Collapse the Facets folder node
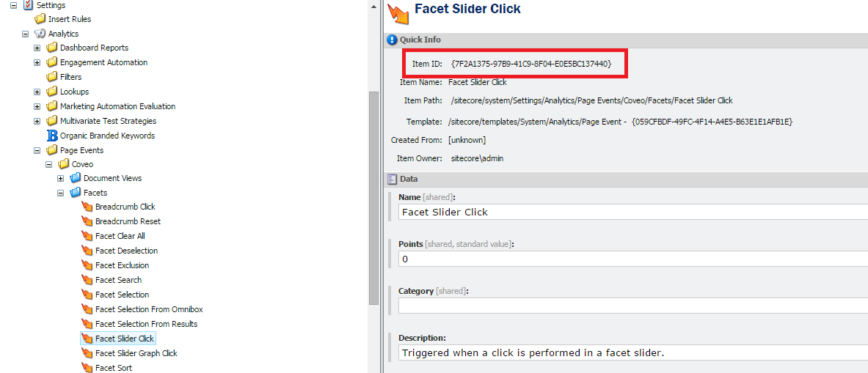 [61, 193]
